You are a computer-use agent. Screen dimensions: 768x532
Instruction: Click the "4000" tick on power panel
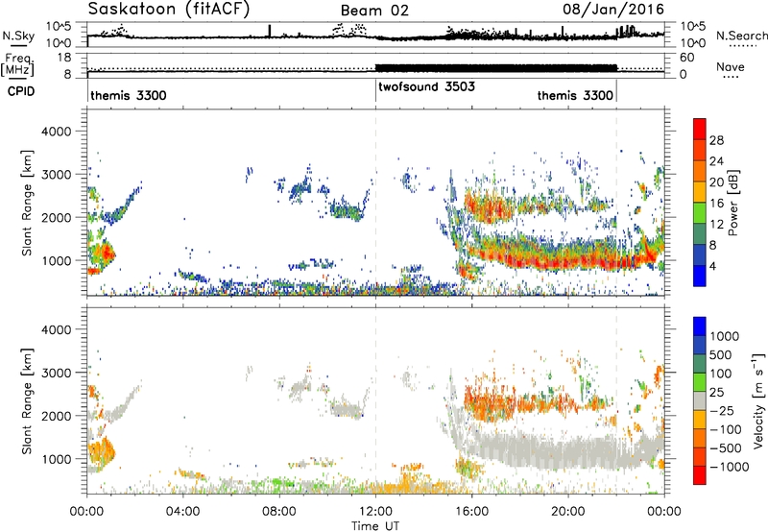click(x=57, y=132)
